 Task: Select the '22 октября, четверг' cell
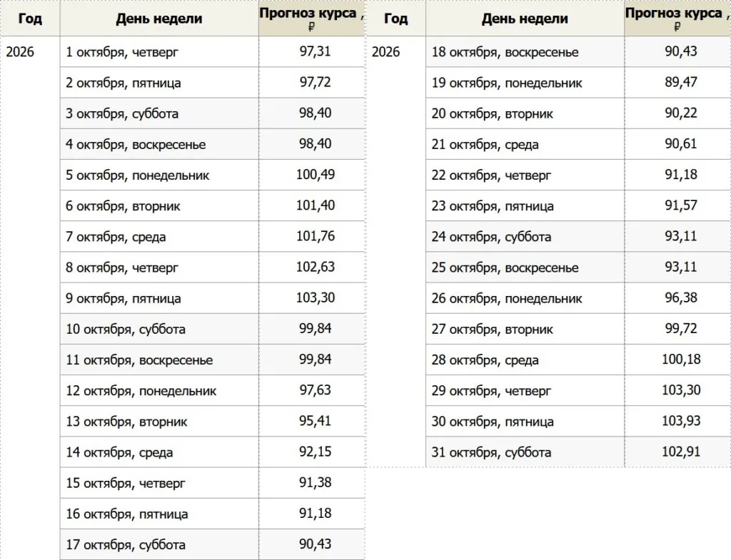[525, 175]
